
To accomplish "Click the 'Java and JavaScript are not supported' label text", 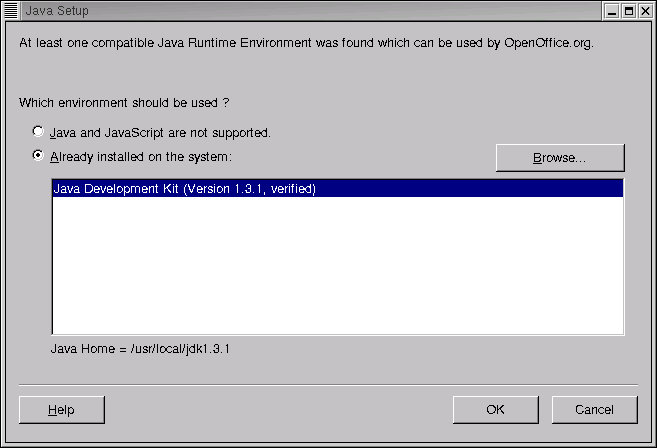I will (160, 132).
